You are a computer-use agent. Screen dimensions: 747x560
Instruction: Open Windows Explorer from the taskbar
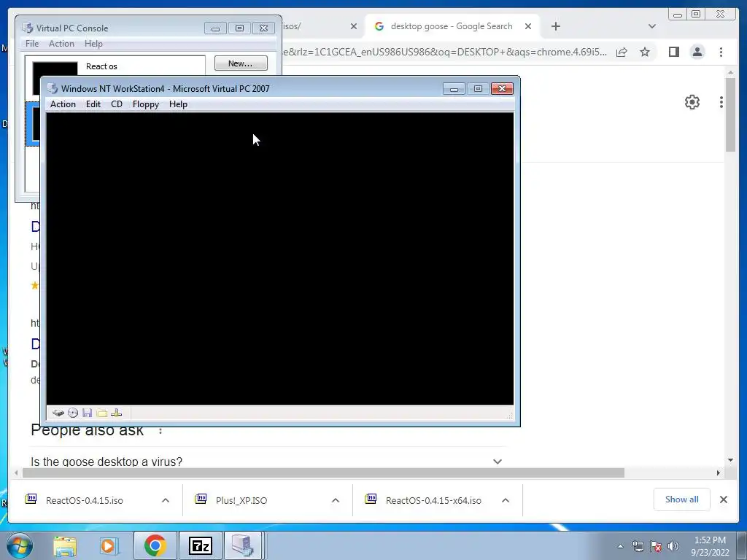point(64,545)
